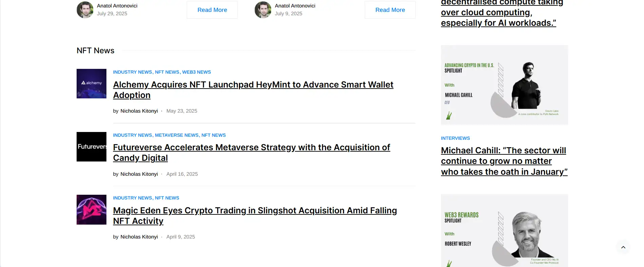Open the Alchemy article thumbnail
This screenshot has width=644, height=267.
92,84
